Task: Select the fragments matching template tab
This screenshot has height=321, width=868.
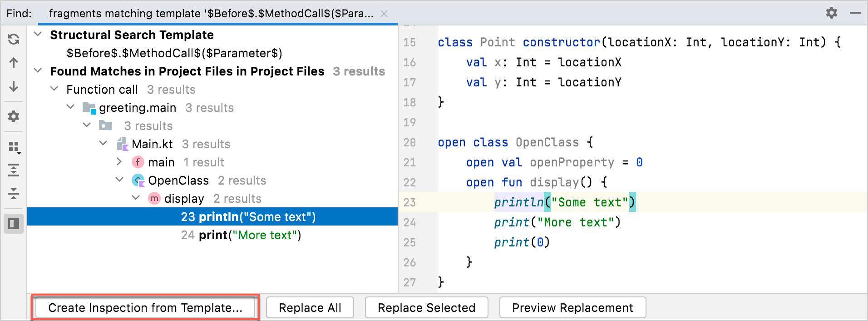Action: click(x=211, y=14)
